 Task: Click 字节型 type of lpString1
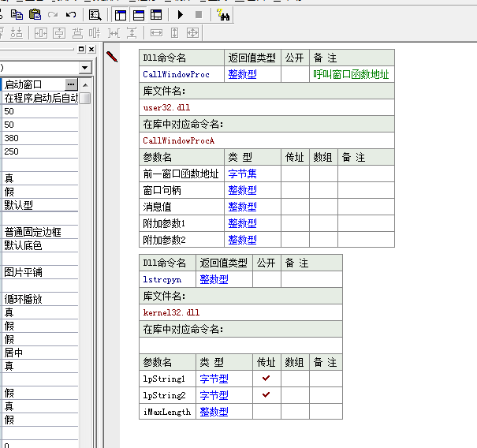214,379
